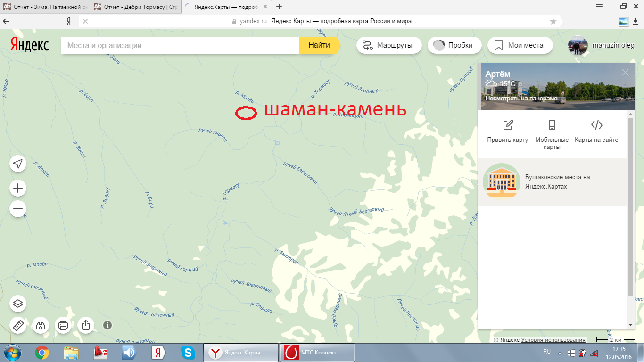Image resolution: width=644 pixels, height=362 pixels.
Task: Click the 17:35 taskbar clock
Action: [619, 349]
